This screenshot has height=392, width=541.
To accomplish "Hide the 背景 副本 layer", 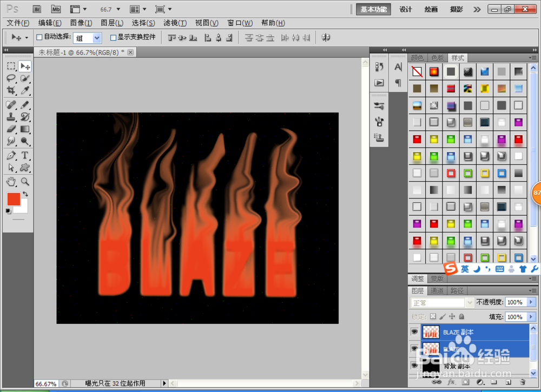I will point(414,366).
